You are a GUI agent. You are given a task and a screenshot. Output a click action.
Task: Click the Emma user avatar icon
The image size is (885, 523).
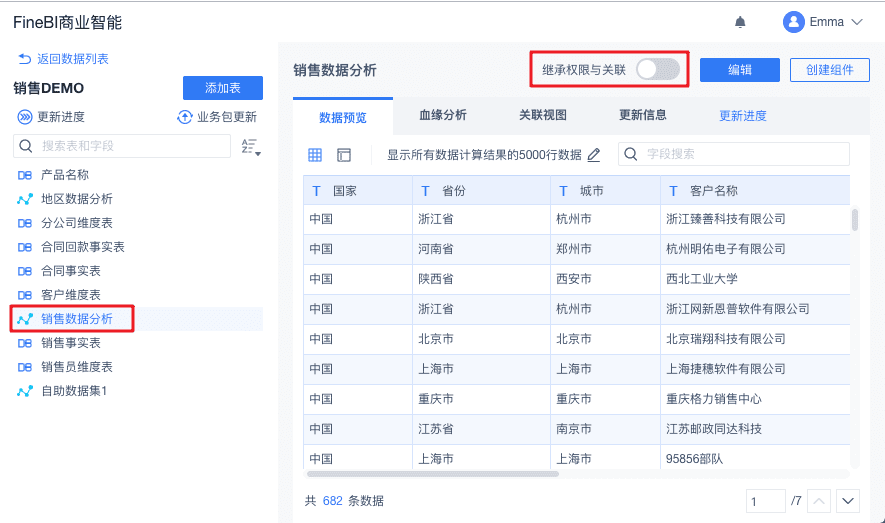pyautogui.click(x=794, y=22)
